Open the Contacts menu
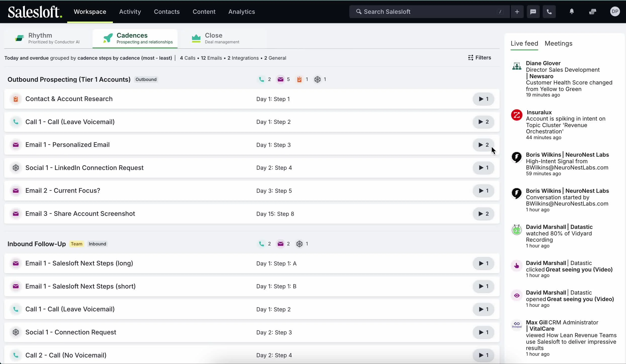The image size is (626, 364). 167,12
